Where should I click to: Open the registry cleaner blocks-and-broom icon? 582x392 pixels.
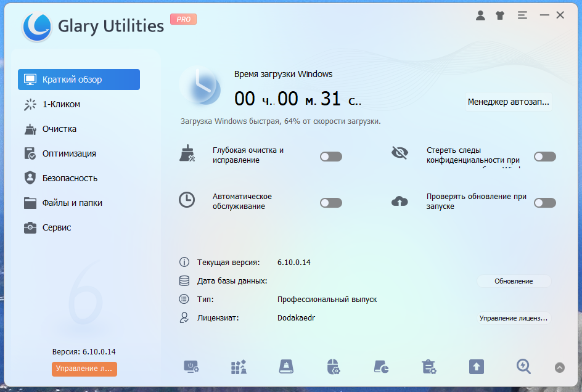tap(239, 367)
